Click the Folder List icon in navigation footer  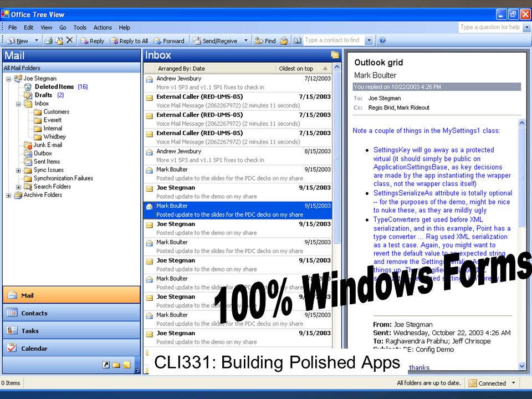tap(116, 365)
